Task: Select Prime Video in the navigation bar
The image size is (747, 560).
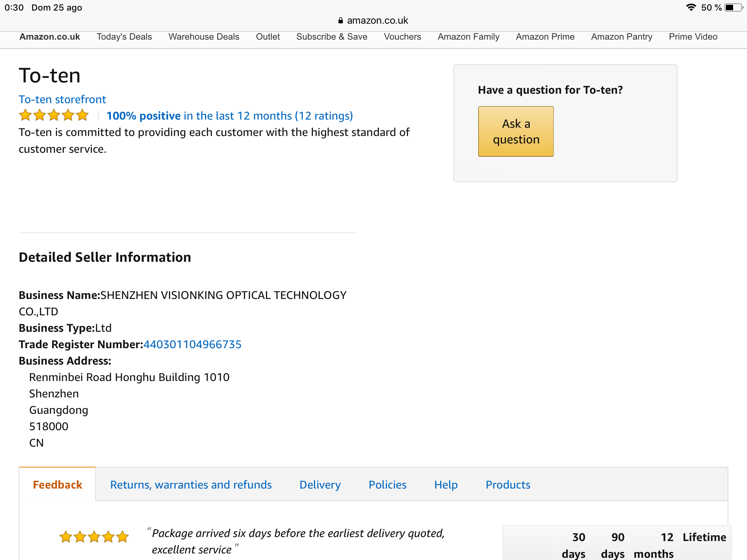Action: coord(693,37)
